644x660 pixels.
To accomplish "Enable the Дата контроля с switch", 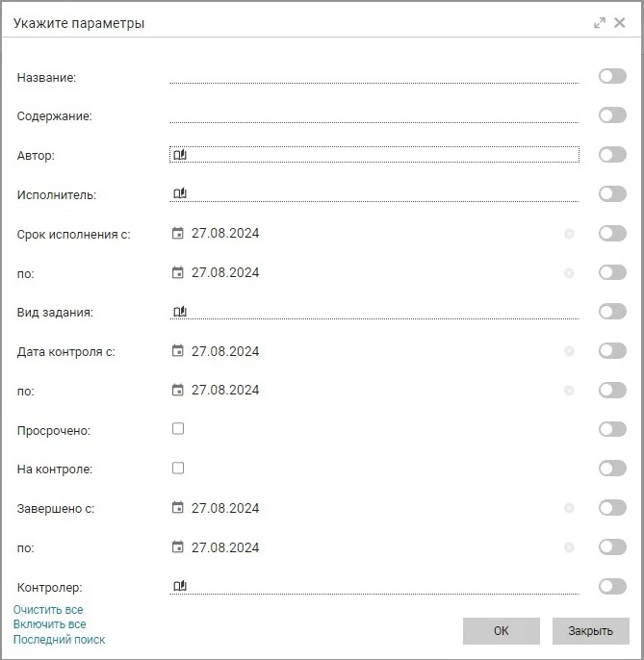I will [612, 350].
